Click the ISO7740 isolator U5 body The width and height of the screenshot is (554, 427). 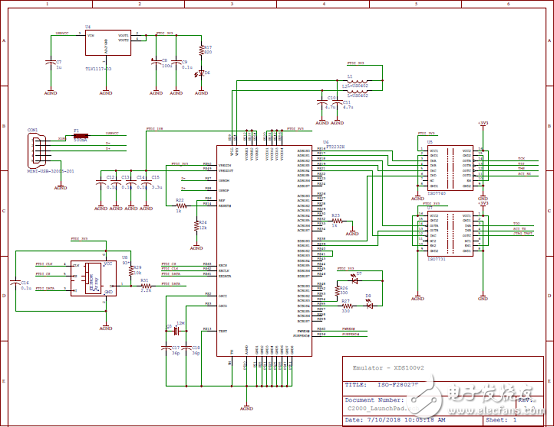(450, 168)
